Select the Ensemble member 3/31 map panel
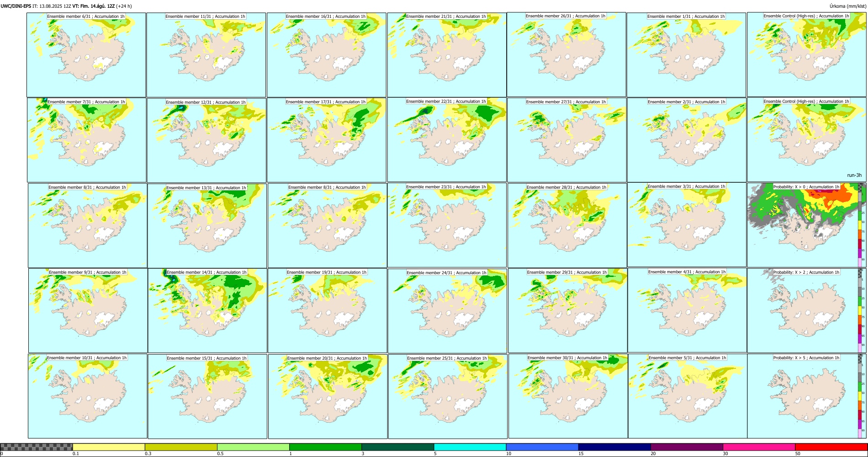Screen dimensions: 868x457 (687, 225)
